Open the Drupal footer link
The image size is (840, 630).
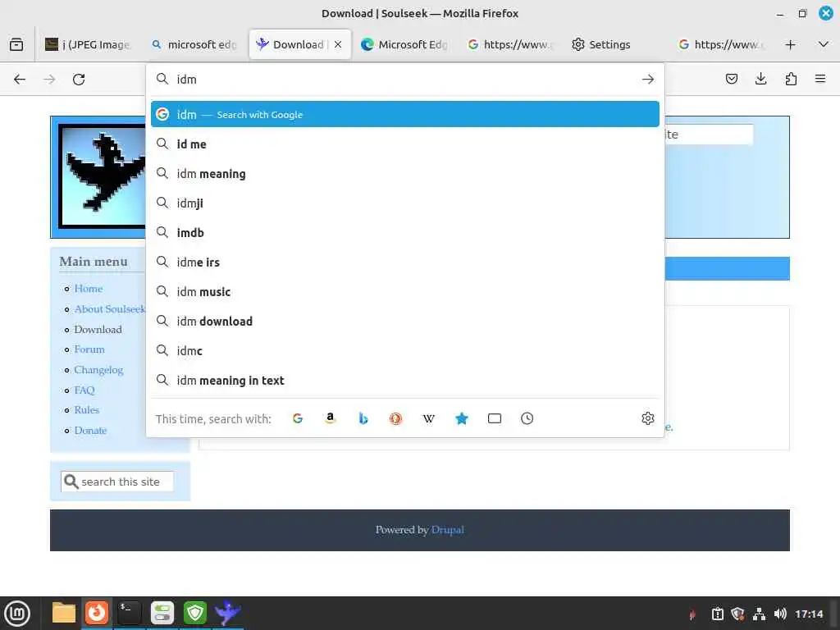[x=447, y=530]
